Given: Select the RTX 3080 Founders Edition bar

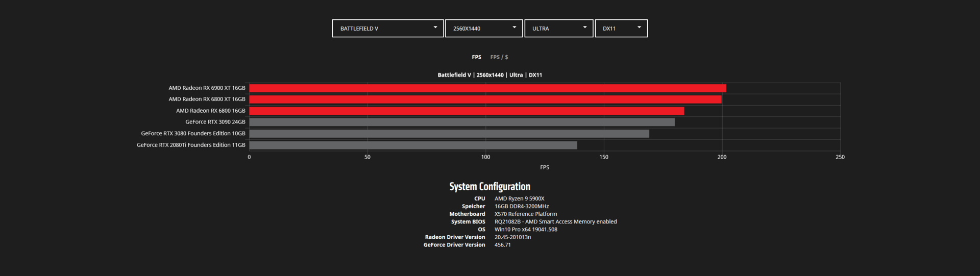Looking at the screenshot, I should click(x=449, y=134).
